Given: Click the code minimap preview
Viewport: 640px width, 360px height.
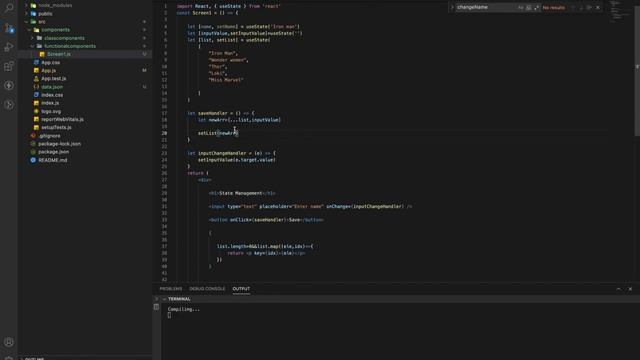Looking at the screenshot, I should (x=619, y=11).
